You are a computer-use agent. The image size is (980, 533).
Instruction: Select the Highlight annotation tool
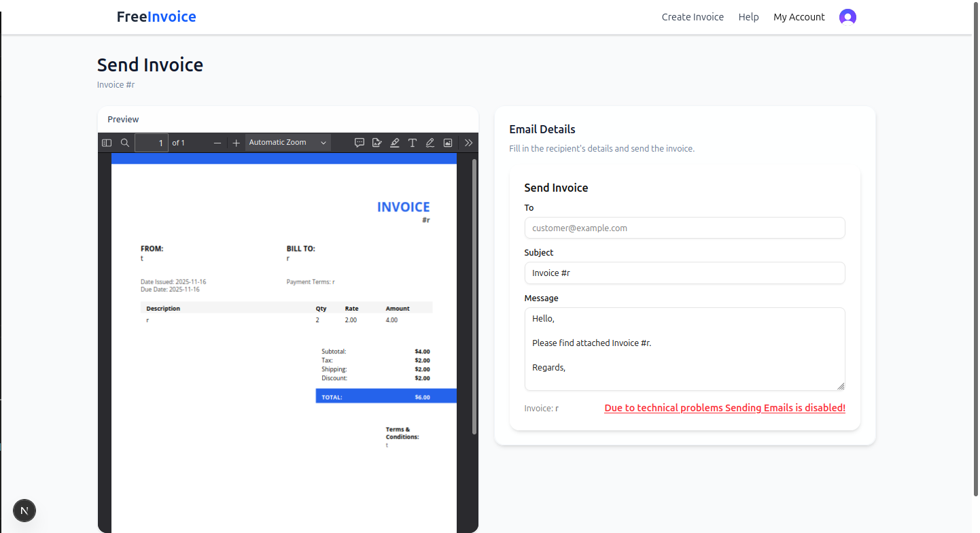pyautogui.click(x=395, y=142)
